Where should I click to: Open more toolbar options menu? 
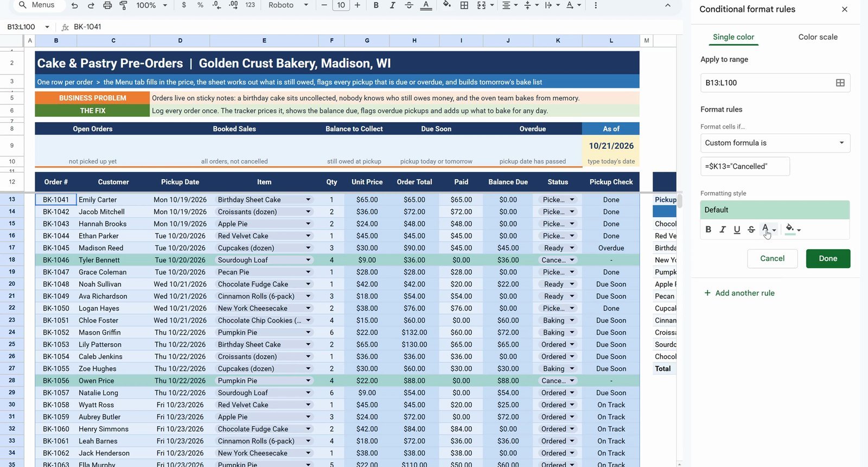pos(596,5)
